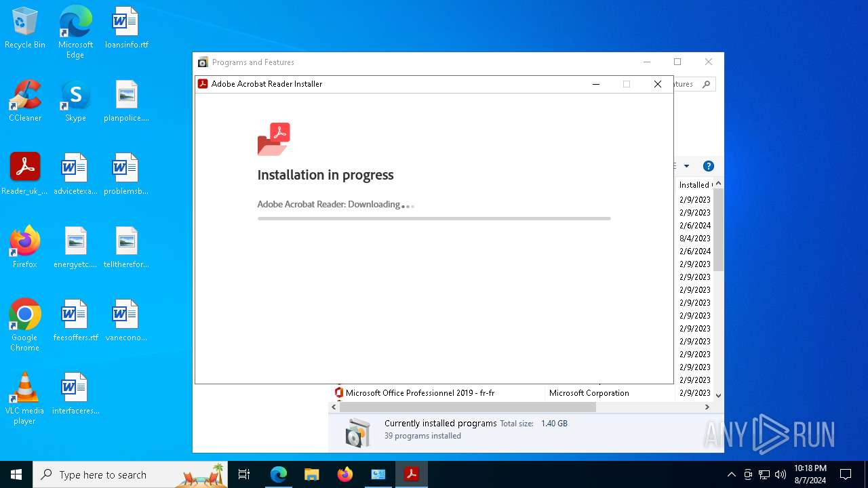Select the planpolice image file on desktop
Screen dimensions: 868x488
coord(126,102)
